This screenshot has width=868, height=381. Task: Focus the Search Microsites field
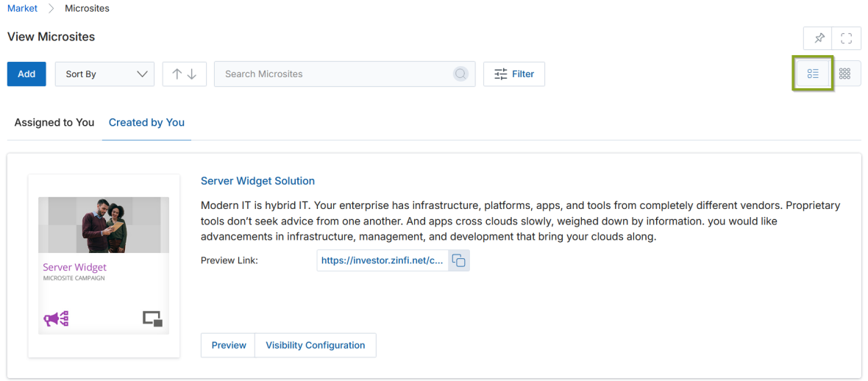point(344,74)
